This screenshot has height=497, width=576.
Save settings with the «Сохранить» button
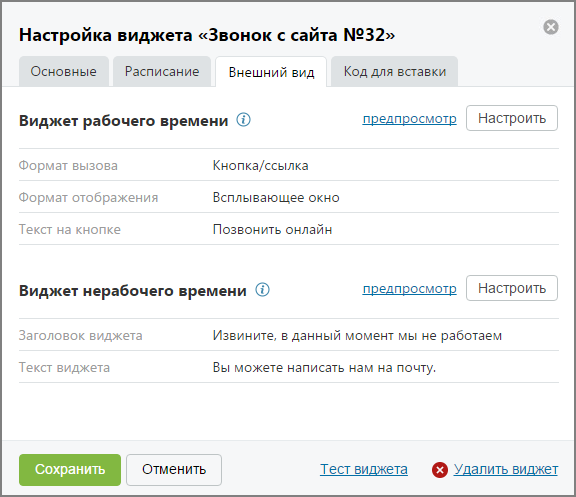(x=70, y=470)
